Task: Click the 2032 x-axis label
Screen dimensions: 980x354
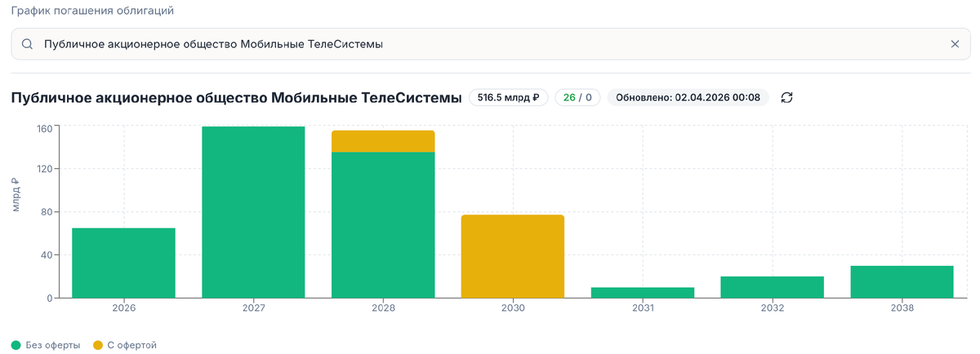Action: (773, 308)
